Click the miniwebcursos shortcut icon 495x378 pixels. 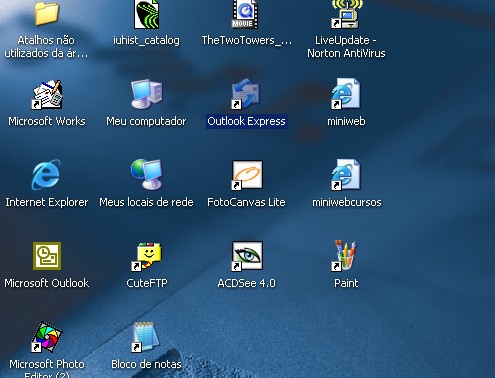pos(346,175)
